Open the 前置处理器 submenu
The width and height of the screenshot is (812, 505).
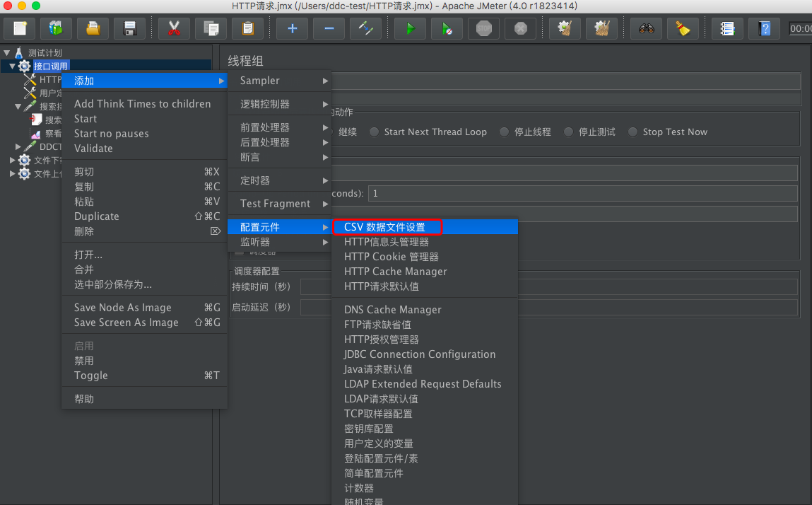coord(280,127)
